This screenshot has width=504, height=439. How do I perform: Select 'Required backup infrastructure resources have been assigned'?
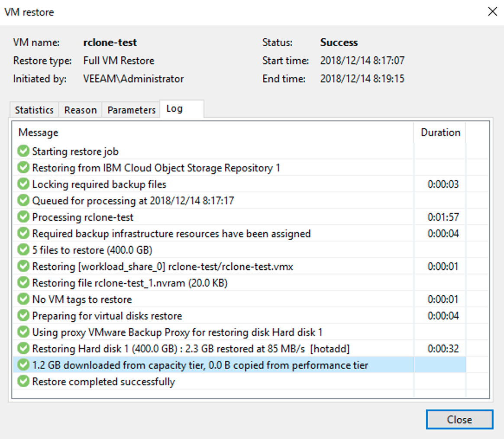coord(239,233)
